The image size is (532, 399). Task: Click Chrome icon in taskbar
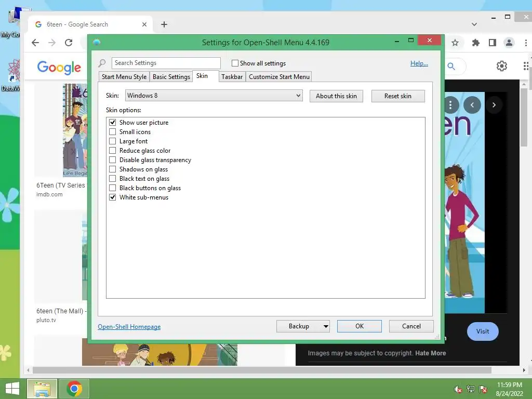pos(74,389)
